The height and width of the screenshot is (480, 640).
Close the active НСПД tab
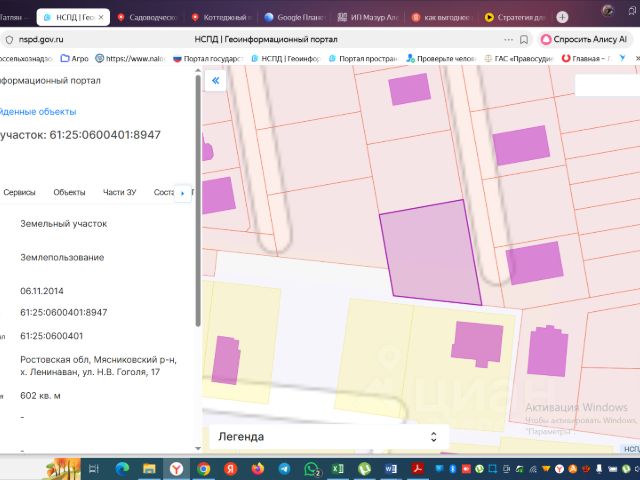(x=101, y=17)
